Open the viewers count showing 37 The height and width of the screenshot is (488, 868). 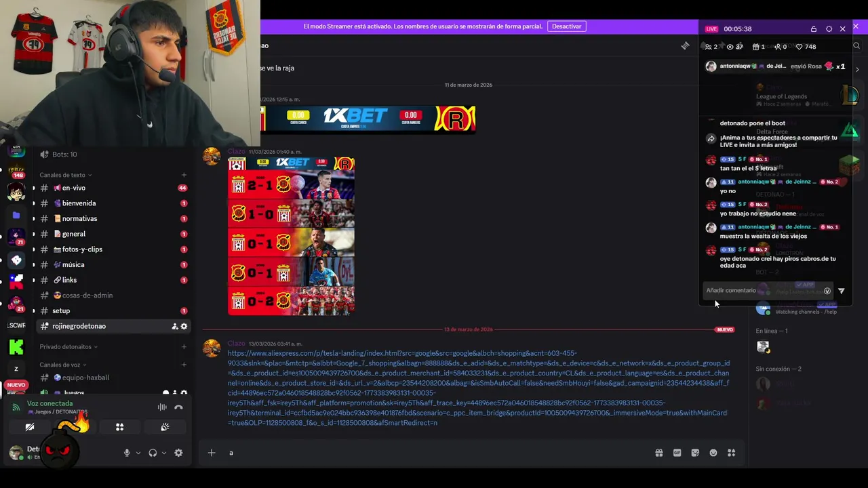point(734,47)
